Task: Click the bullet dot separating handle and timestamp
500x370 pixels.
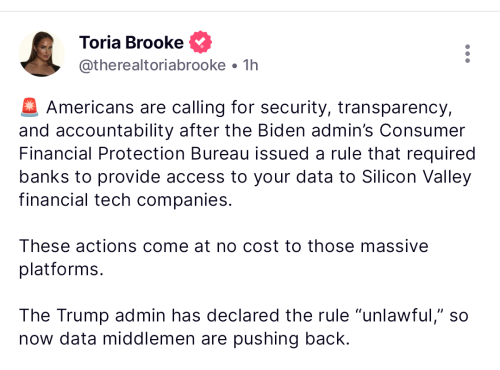Action: (235, 66)
